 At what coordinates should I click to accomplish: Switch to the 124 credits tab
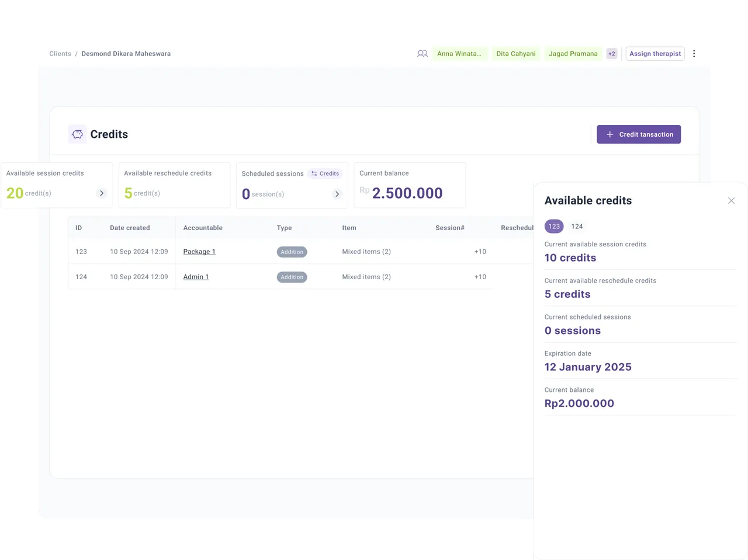click(577, 227)
